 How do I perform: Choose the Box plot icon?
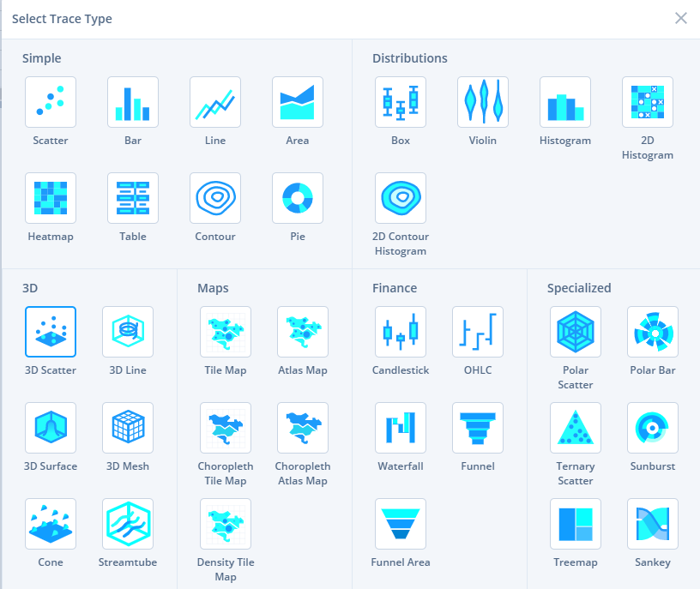(x=401, y=102)
